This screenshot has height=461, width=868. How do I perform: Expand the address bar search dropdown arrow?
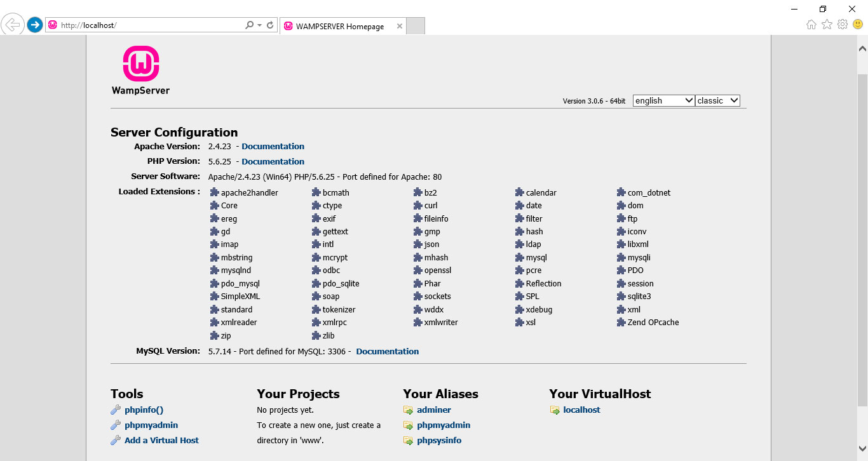pyautogui.click(x=259, y=25)
